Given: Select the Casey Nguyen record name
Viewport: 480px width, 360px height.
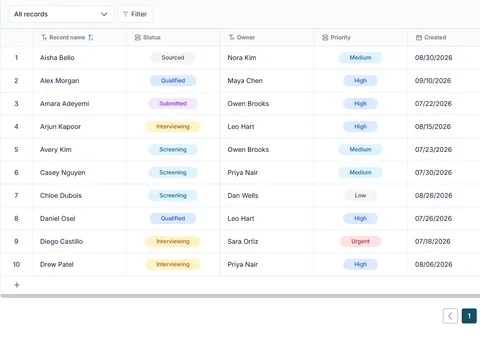Looking at the screenshot, I should point(62,173).
